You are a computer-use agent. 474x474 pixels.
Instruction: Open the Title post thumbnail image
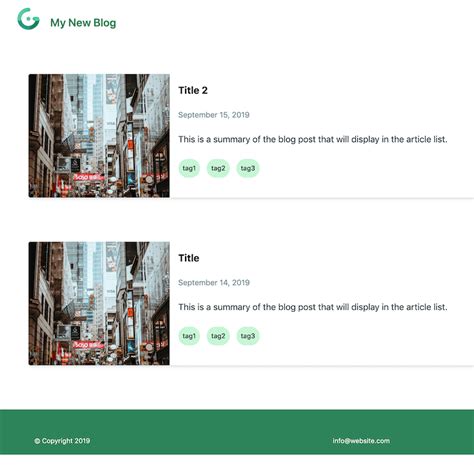pos(99,303)
